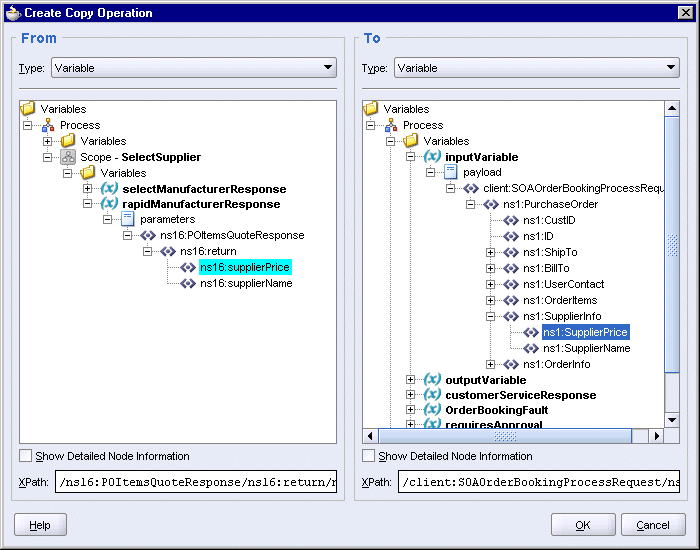Click variable icon of customerServiceResponse
700x550 pixels.
(432, 395)
